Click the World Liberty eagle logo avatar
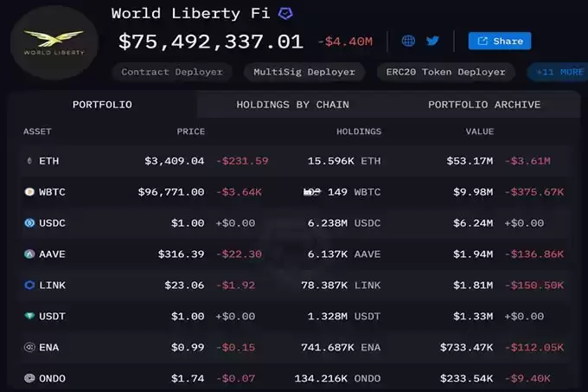The image size is (588, 392). pos(54,42)
